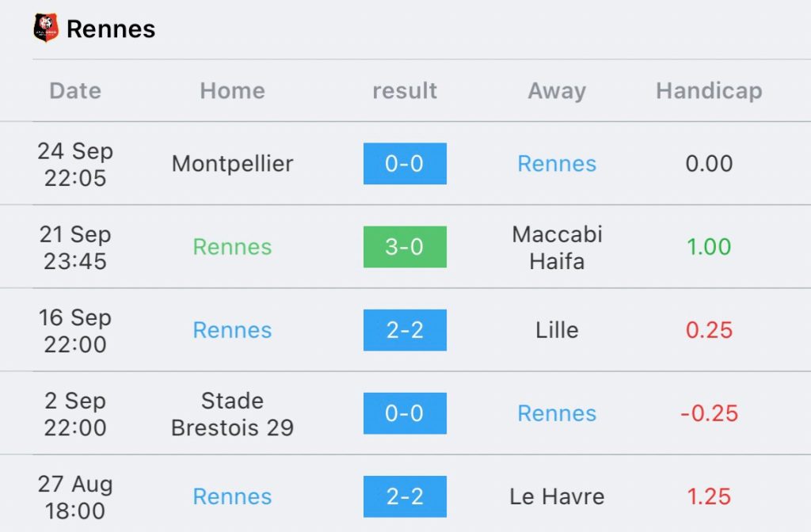Image resolution: width=811 pixels, height=532 pixels.
Task: Click the Montpellier home team name
Action: [x=232, y=164]
